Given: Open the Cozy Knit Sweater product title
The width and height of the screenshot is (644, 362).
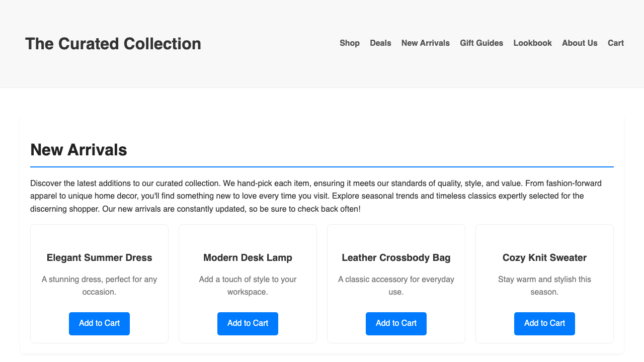Looking at the screenshot, I should pos(544,258).
